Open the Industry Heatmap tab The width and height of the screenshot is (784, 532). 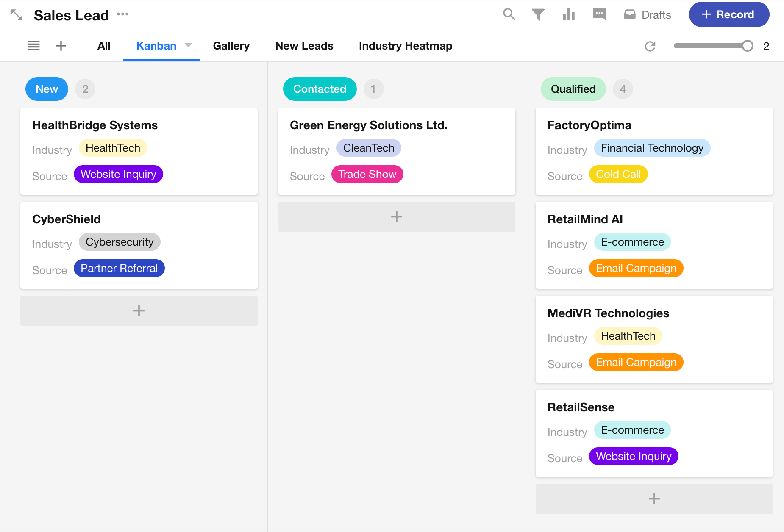(x=405, y=46)
